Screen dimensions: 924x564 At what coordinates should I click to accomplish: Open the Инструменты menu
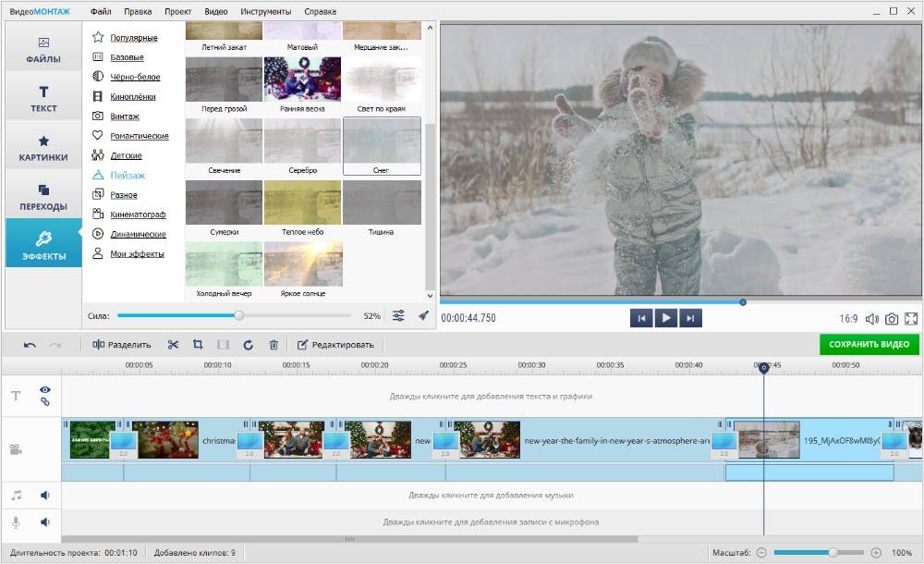tap(265, 11)
